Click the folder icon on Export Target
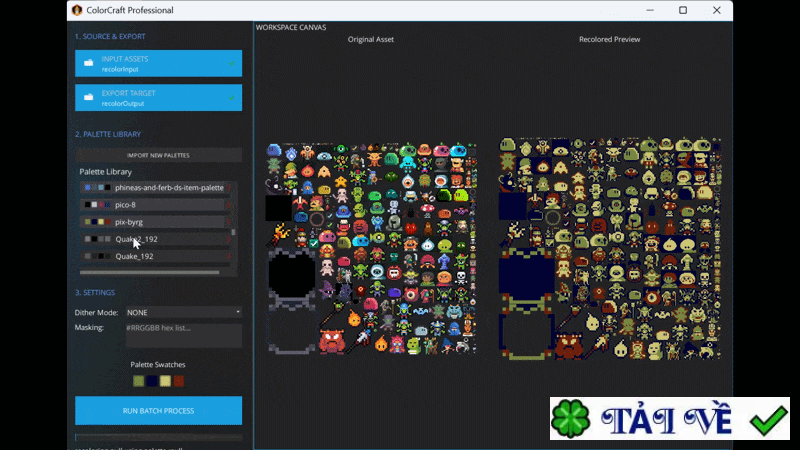The image size is (800, 450). [x=89, y=97]
